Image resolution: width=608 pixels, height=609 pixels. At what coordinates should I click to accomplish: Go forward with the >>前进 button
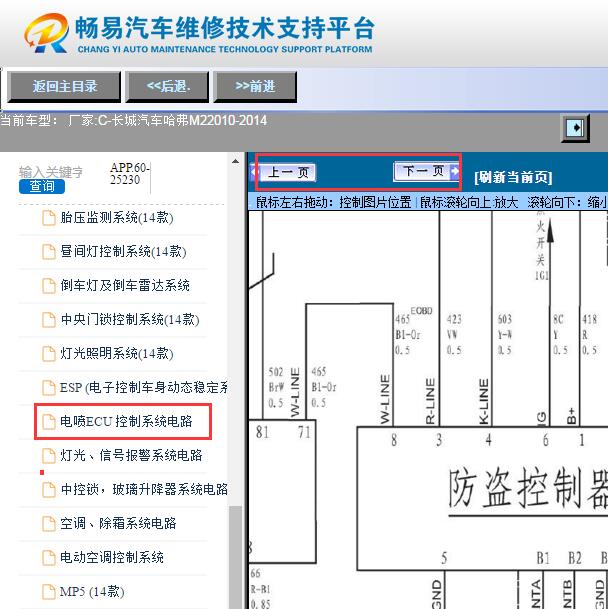(x=255, y=87)
